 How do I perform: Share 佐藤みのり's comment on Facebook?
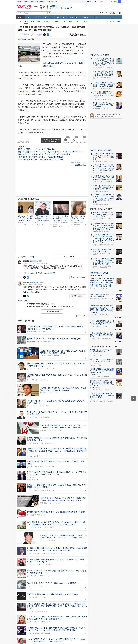pos(28,296)
